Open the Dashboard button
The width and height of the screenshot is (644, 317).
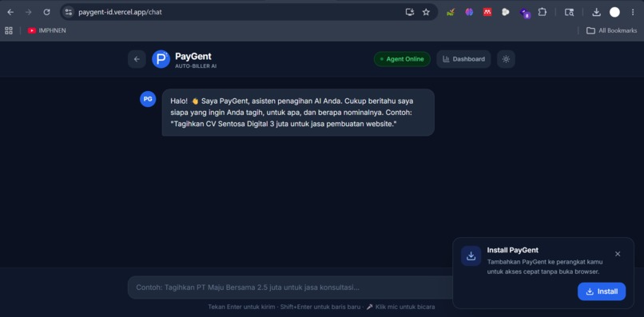pyautogui.click(x=463, y=59)
